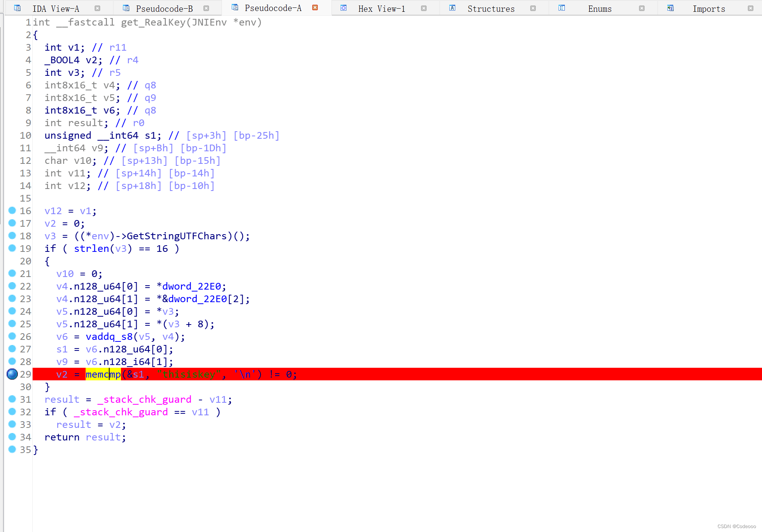762x532 pixels.
Task: Switch to the Pseudocode-B tab
Action: pos(164,9)
